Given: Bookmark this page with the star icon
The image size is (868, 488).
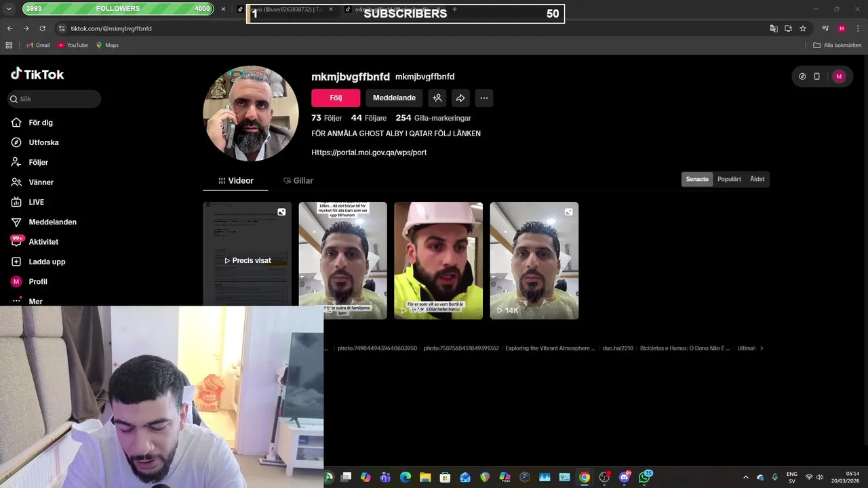Looking at the screenshot, I should (803, 28).
